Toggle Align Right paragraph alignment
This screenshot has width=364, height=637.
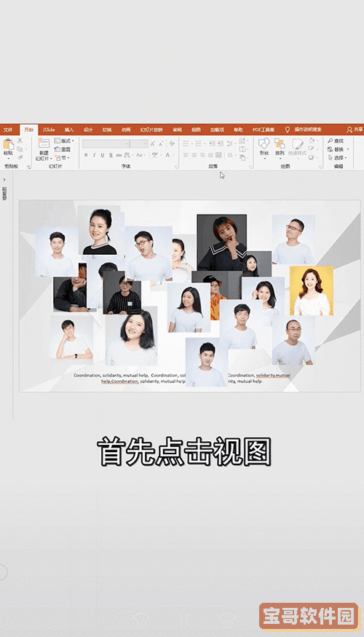[202, 155]
